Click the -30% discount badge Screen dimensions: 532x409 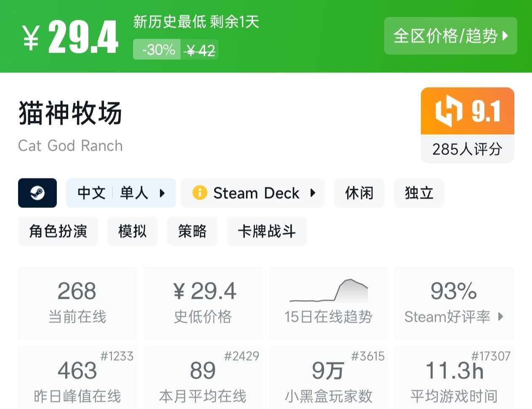[158, 50]
